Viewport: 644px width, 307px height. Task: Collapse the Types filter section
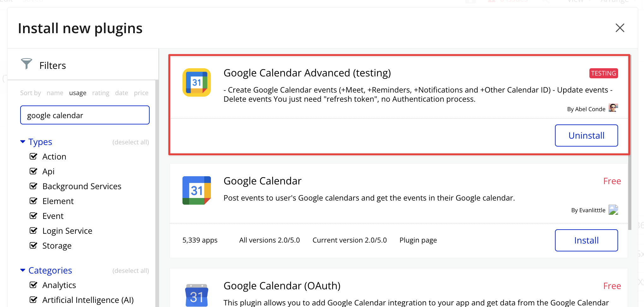tap(23, 142)
